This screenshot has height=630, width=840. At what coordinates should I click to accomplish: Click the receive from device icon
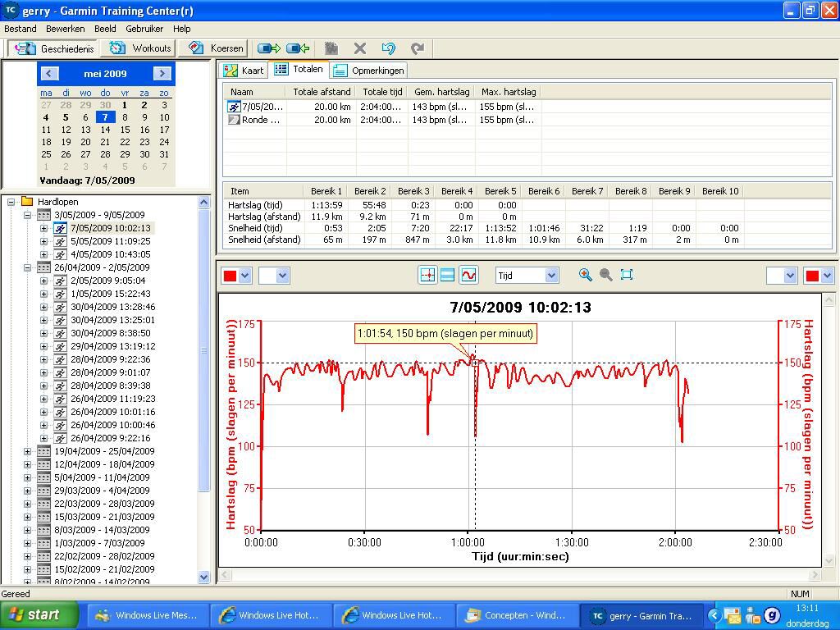[x=298, y=48]
